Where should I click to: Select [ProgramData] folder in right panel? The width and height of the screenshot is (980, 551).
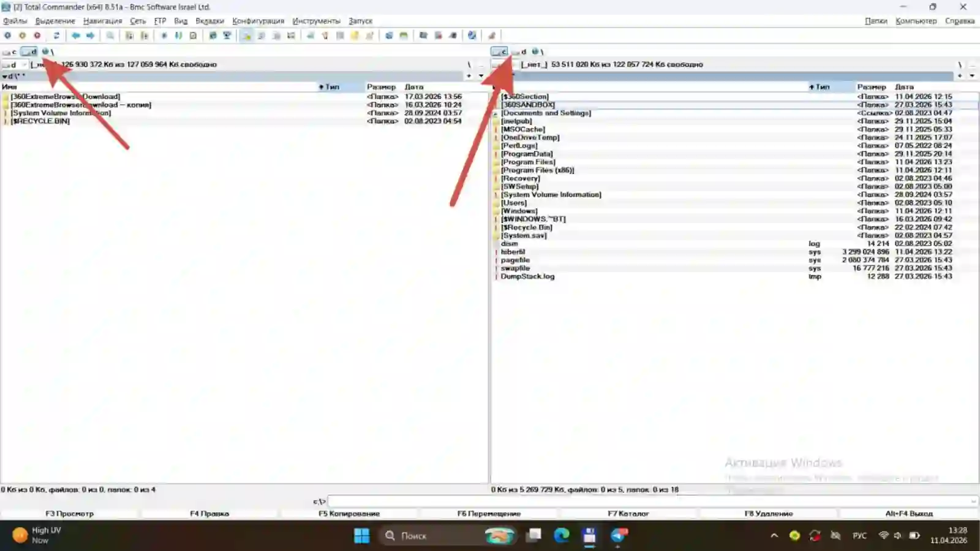[526, 154]
